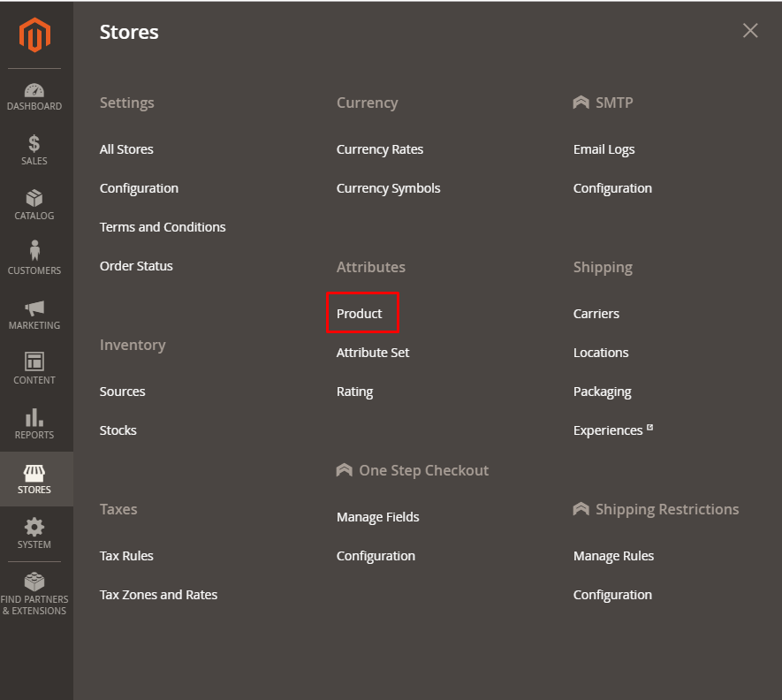Open Experiences external link
The height and width of the screenshot is (700, 782).
click(609, 430)
